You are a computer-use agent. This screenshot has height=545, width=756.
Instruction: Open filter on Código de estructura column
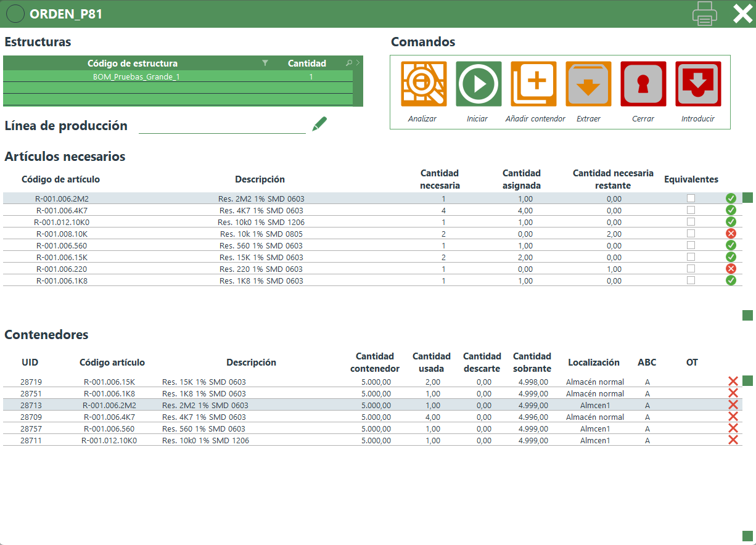pos(265,63)
